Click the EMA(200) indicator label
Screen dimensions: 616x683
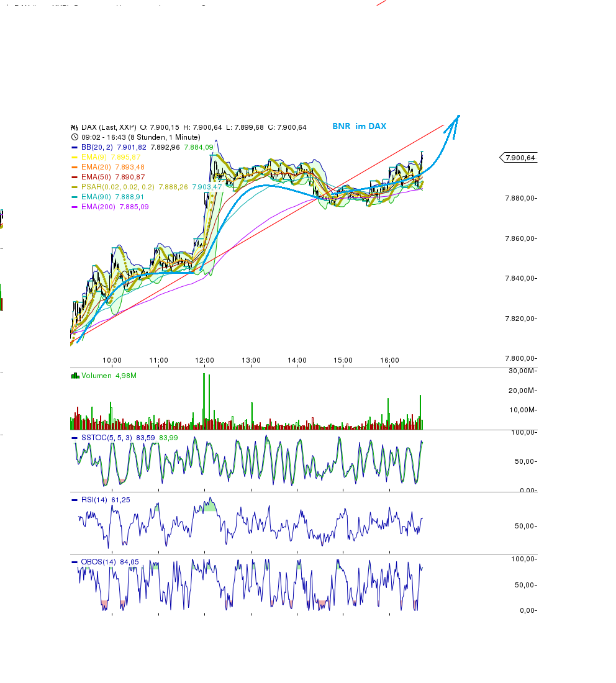(x=98, y=207)
